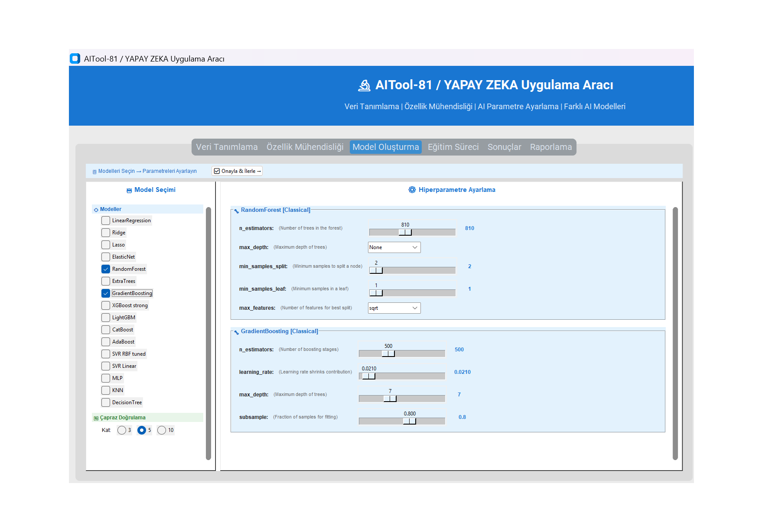This screenshot has width=765, height=532.
Task: Click the hyperparameter panel scrollbar
Action: click(x=675, y=334)
